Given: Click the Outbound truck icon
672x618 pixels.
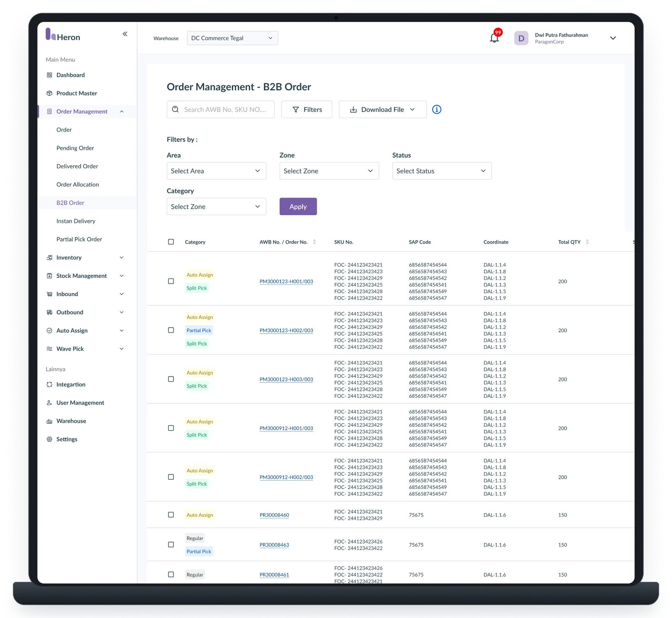Looking at the screenshot, I should (x=50, y=312).
